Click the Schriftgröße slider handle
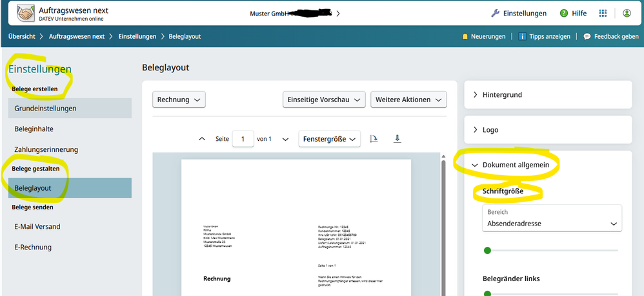 [487, 250]
